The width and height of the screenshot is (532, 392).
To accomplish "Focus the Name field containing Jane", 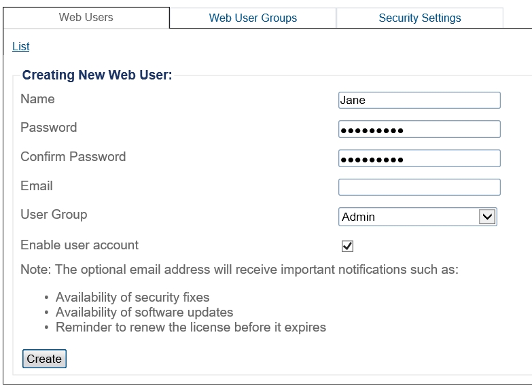I will [419, 101].
